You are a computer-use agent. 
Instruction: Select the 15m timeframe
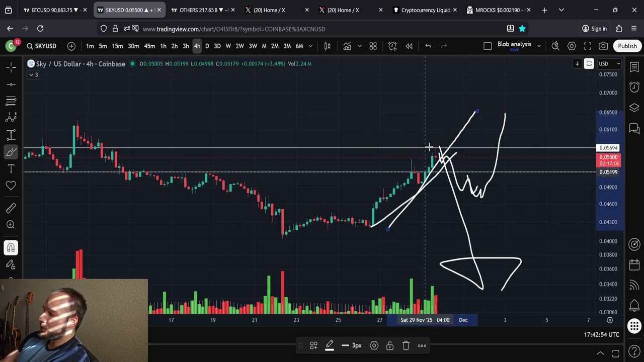(x=117, y=46)
